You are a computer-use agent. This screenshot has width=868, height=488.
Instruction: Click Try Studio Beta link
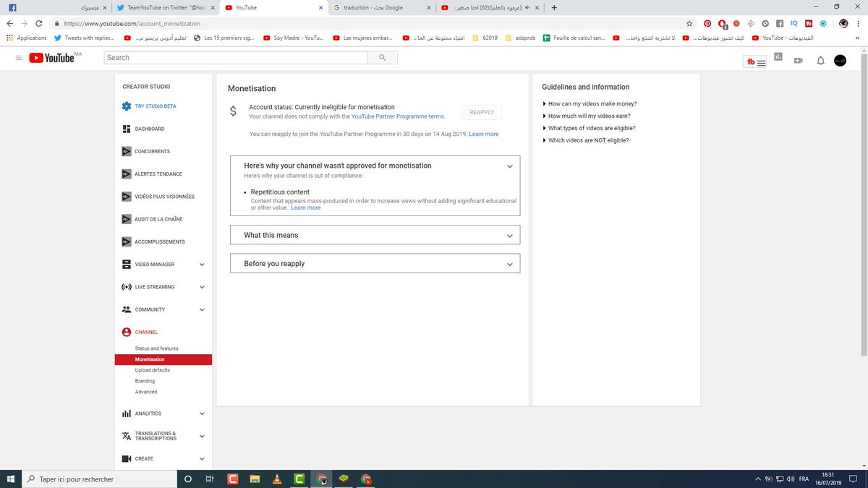[156, 106]
